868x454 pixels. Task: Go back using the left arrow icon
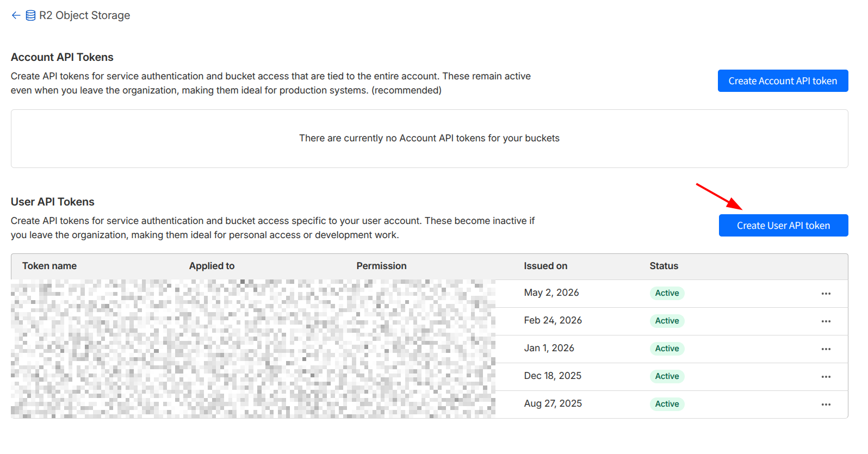(16, 15)
